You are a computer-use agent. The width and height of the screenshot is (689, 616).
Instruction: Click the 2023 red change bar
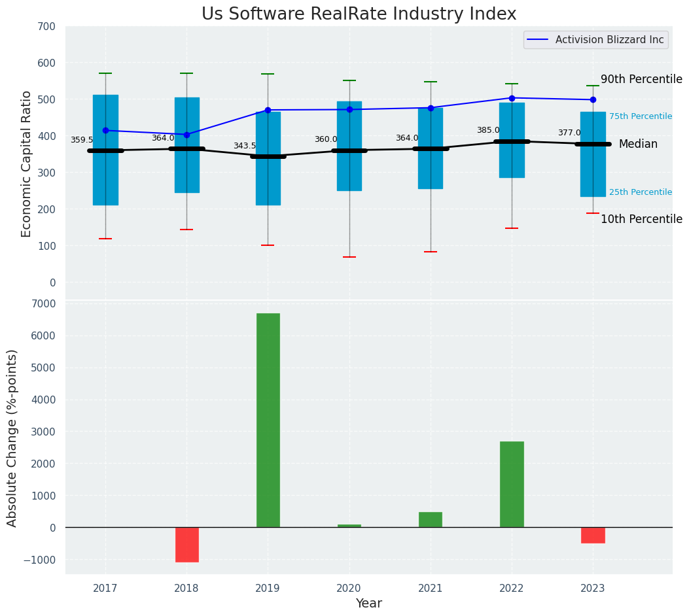point(593,535)
